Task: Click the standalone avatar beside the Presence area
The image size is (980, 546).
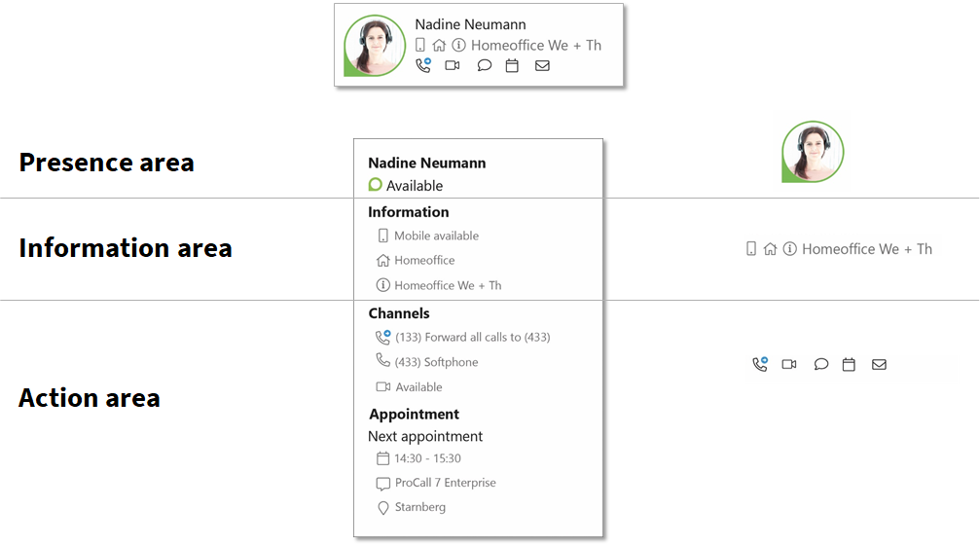Action: 813,152
